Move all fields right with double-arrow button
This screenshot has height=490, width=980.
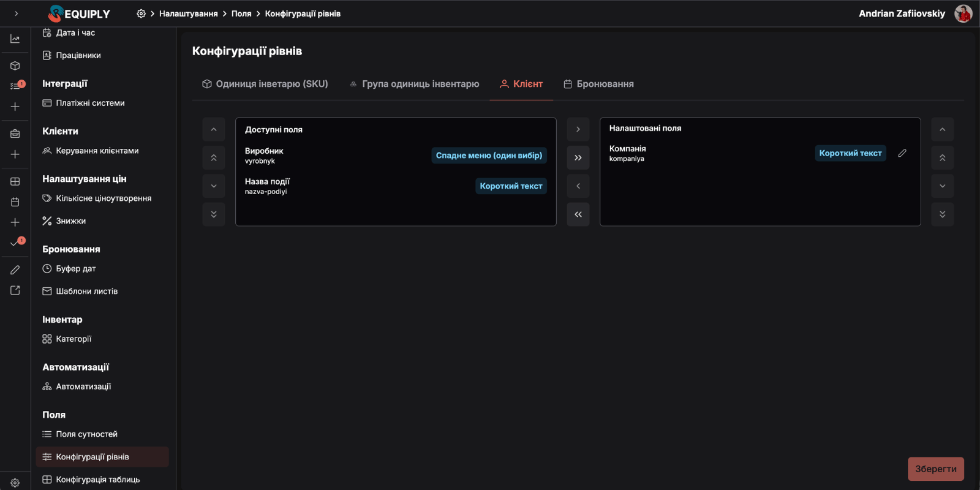point(578,158)
